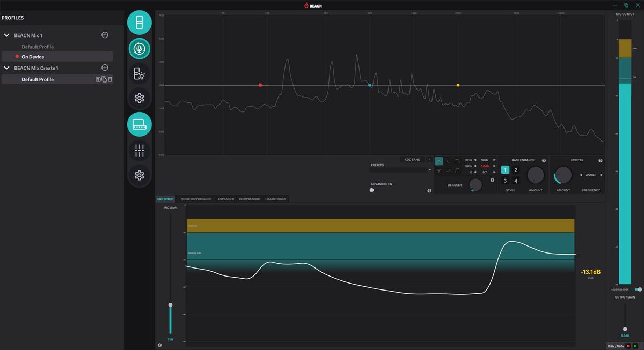Image resolution: width=644 pixels, height=350 pixels.
Task: Open the device icon at sidebar top
Action: (139, 23)
